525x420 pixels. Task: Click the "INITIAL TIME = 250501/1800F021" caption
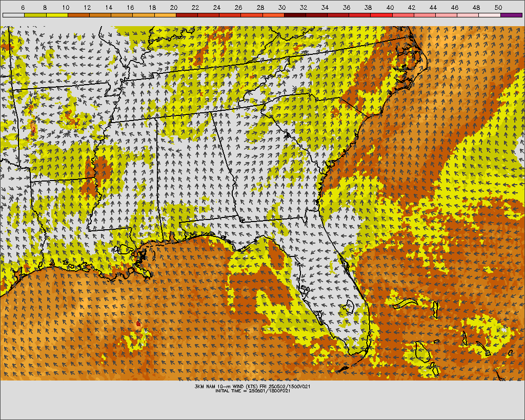[x=252, y=391]
